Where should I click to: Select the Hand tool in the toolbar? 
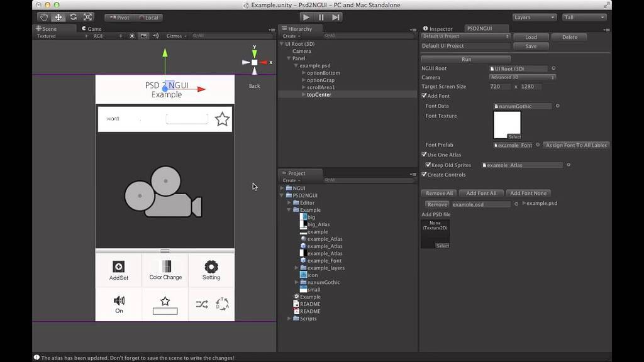43,17
